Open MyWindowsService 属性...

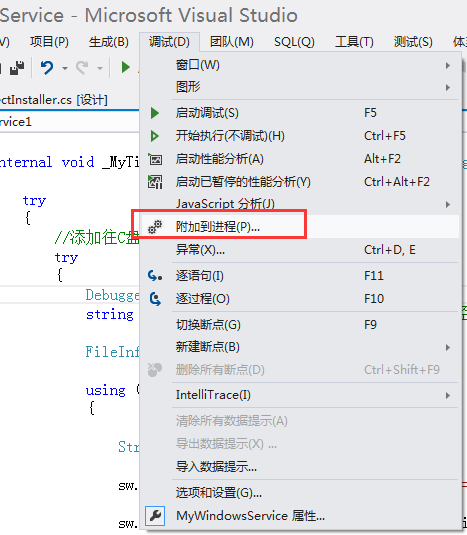coord(300,516)
